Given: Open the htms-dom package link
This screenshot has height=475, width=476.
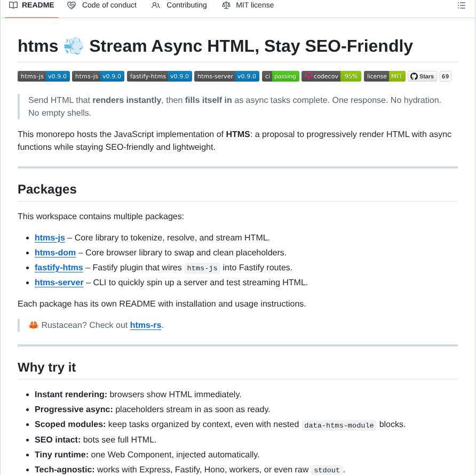Looking at the screenshot, I should pos(55,253).
